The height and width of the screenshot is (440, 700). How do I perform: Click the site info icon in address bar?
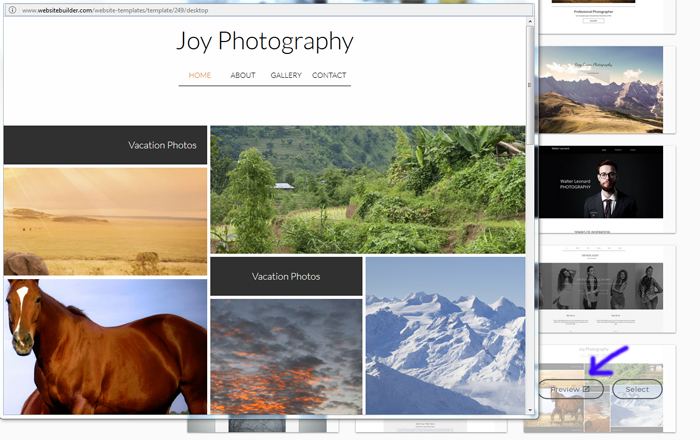(12, 10)
